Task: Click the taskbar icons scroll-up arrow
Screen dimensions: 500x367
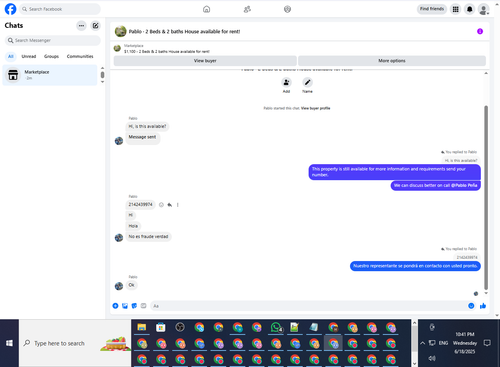Action: point(414,323)
